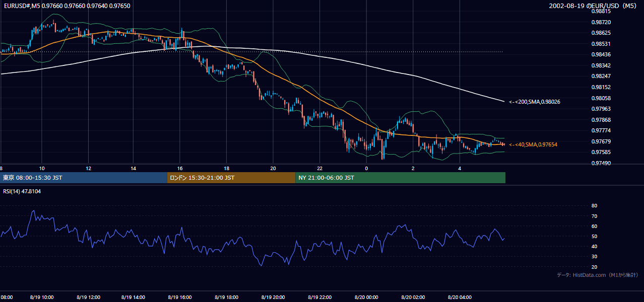The width and height of the screenshot is (644, 302).
Task: Click price axis label 0.97490
Action: point(601,163)
